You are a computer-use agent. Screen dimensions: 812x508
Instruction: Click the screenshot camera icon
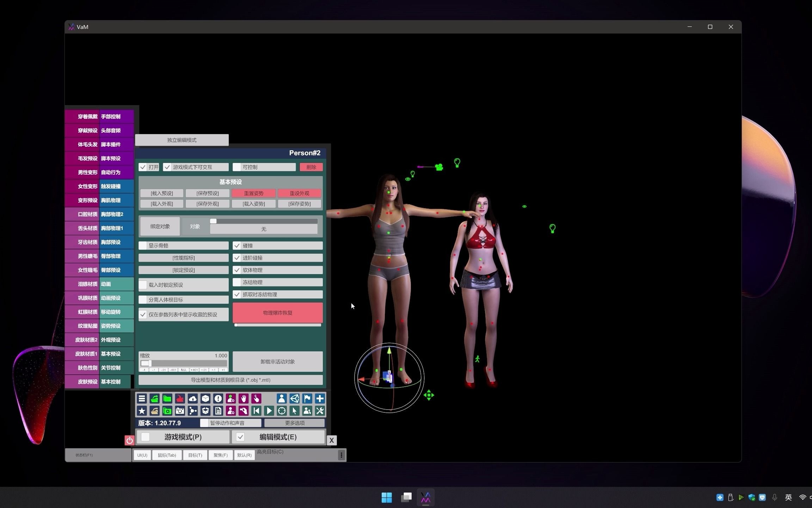pyautogui.click(x=180, y=411)
